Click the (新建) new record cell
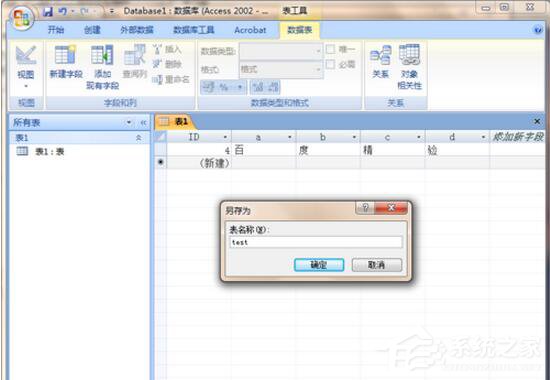550x380 pixels. click(x=199, y=163)
